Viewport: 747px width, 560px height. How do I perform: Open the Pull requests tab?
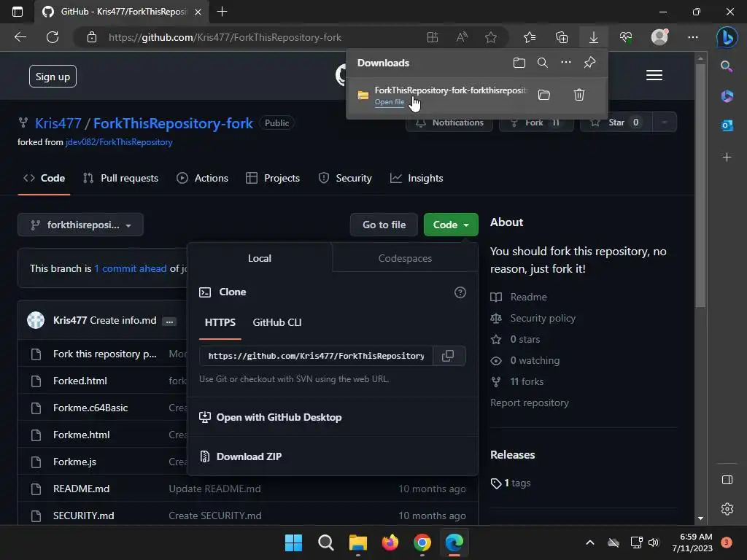120,178
